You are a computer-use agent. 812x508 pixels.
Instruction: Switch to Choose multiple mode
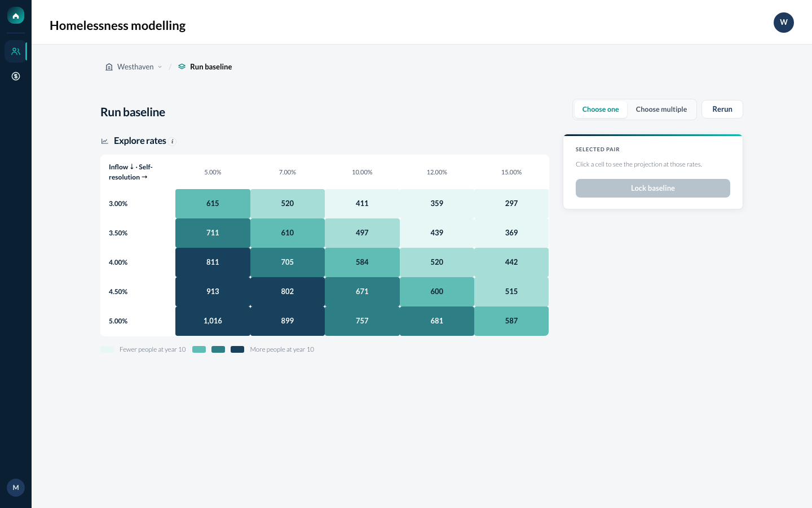click(x=661, y=110)
